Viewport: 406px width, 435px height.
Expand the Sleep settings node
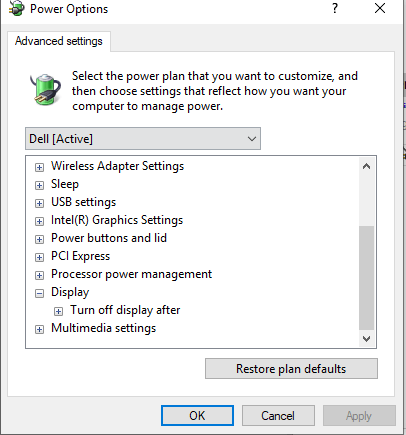(39, 185)
